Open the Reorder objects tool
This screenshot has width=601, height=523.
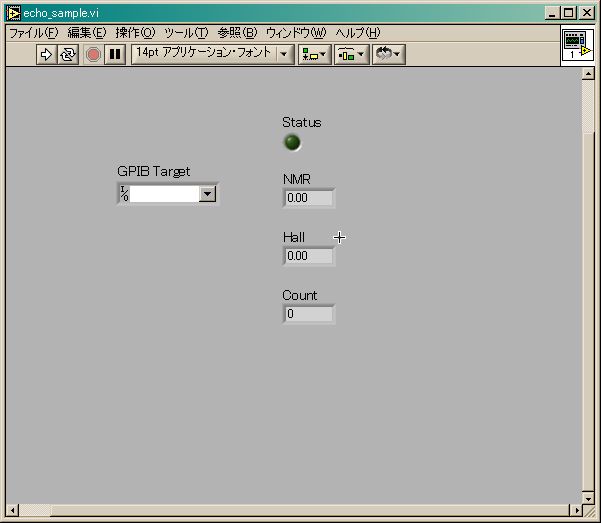tap(387, 54)
